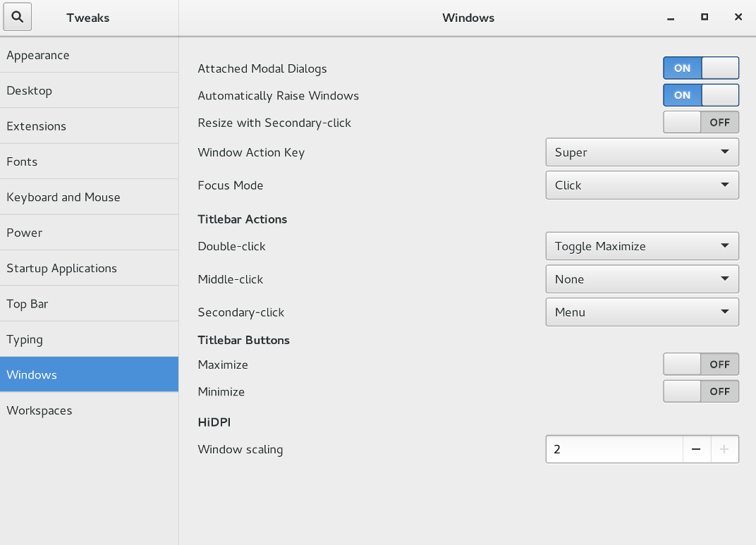This screenshot has width=756, height=545.
Task: Open the Typing section
Action: (x=89, y=339)
